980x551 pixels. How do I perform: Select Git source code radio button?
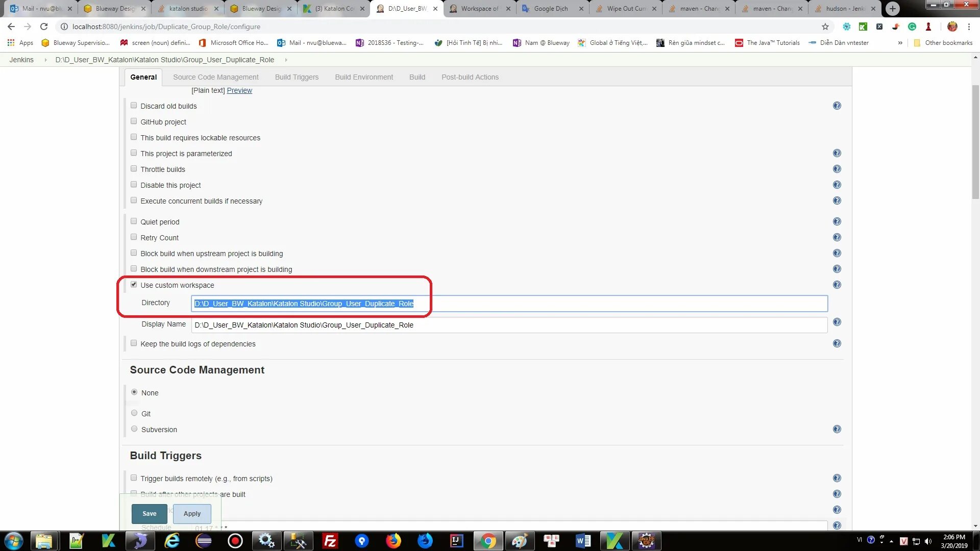click(x=134, y=413)
